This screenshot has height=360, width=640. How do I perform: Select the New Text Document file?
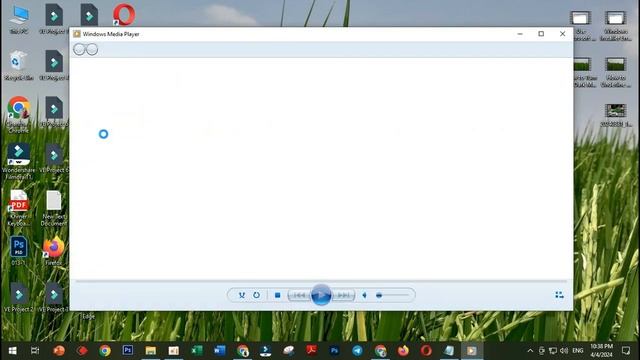click(53, 208)
